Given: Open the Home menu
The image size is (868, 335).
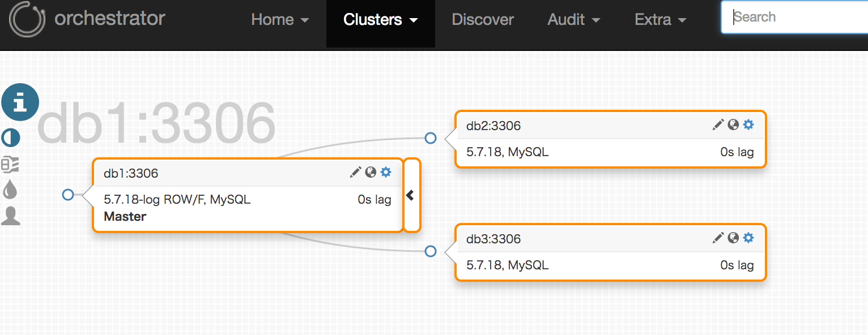Looking at the screenshot, I should coord(280,20).
